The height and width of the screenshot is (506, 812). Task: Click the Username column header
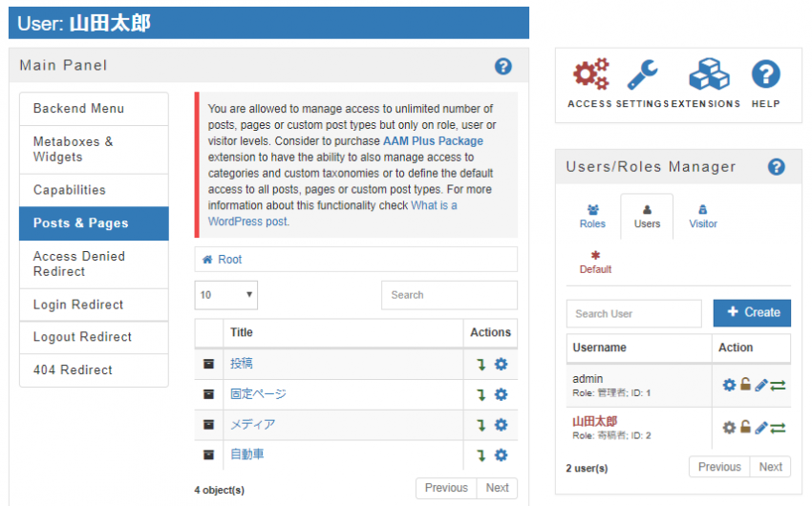coord(638,348)
